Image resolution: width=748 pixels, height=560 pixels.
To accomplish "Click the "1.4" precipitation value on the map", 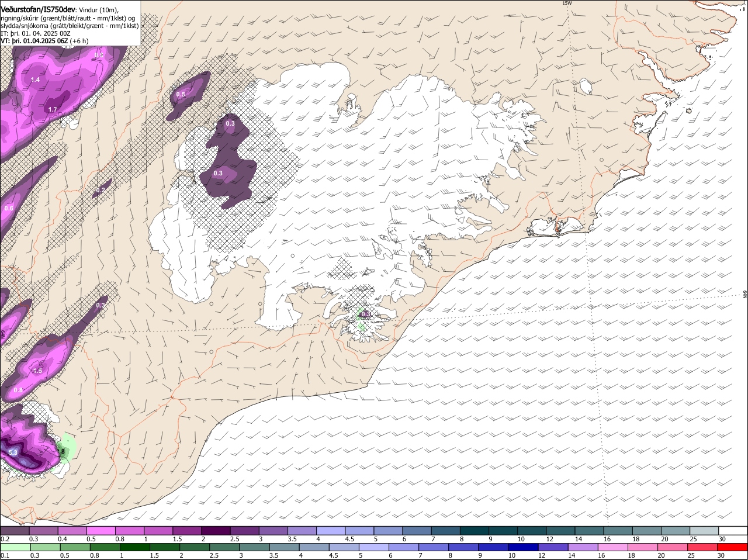I will click(35, 79).
